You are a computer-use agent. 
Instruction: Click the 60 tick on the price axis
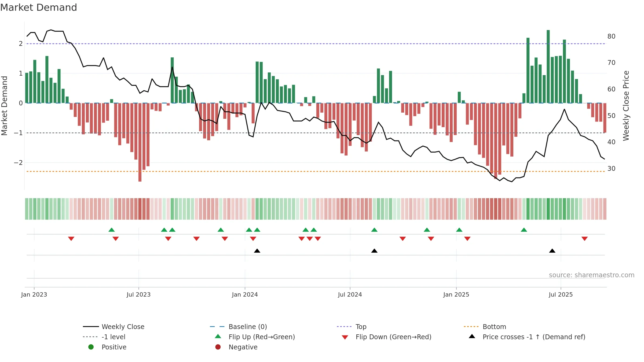[611, 89]
